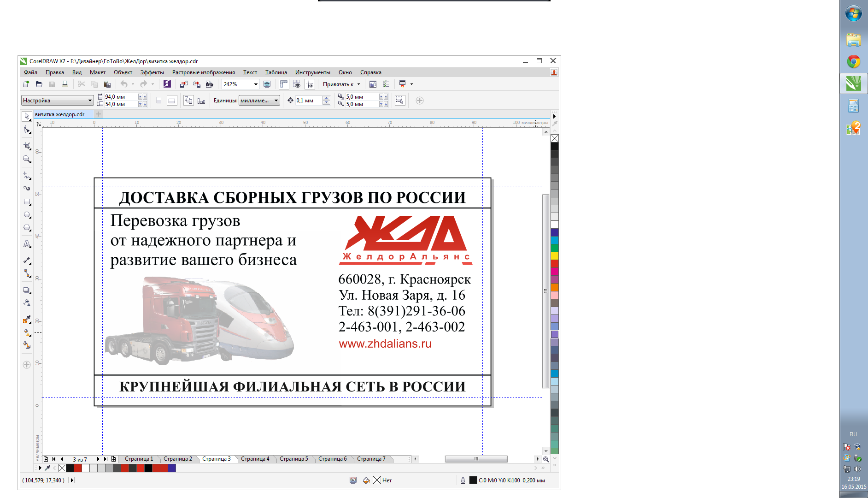Select the Connector tool
The width and height of the screenshot is (868, 498).
(x=27, y=273)
